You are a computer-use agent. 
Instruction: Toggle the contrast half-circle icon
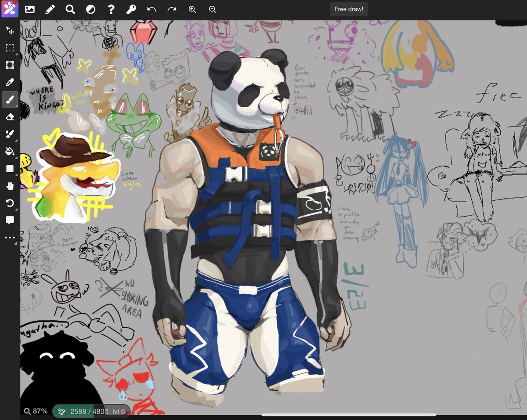coord(90,9)
